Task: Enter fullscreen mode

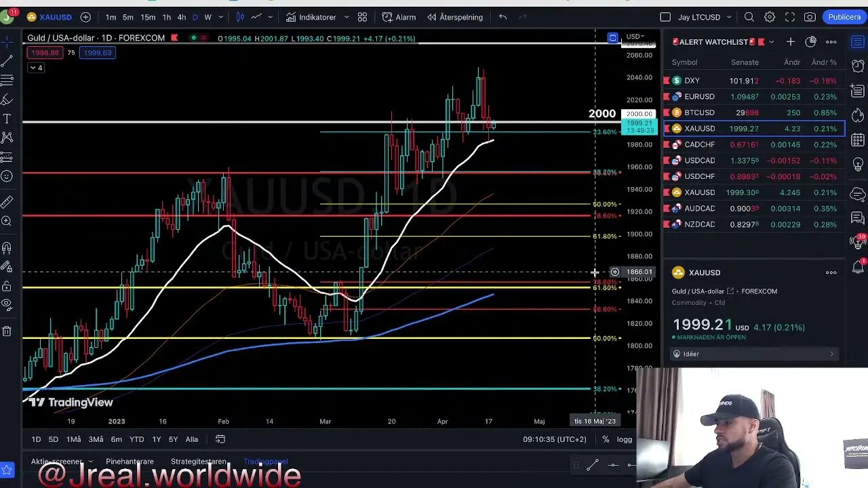Action: click(790, 17)
